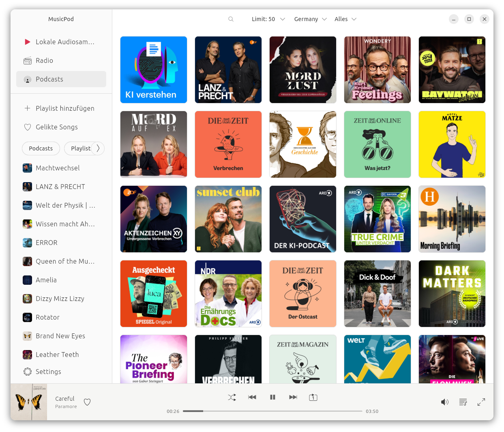504x432 pixels.
Task: Open The Pioneer Briefing tile
Action: coord(154,359)
